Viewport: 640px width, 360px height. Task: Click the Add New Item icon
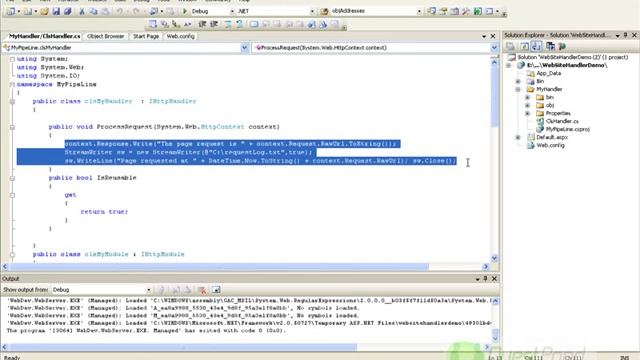coord(28,11)
